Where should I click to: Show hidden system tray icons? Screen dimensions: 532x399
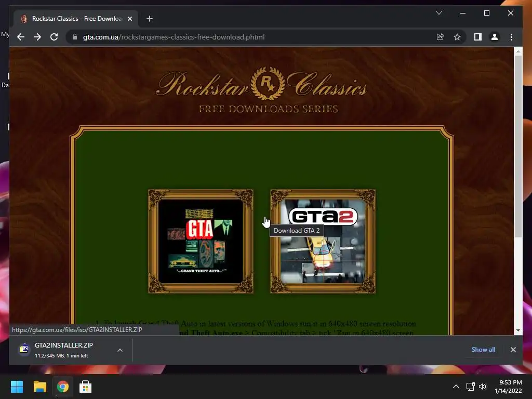(456, 387)
